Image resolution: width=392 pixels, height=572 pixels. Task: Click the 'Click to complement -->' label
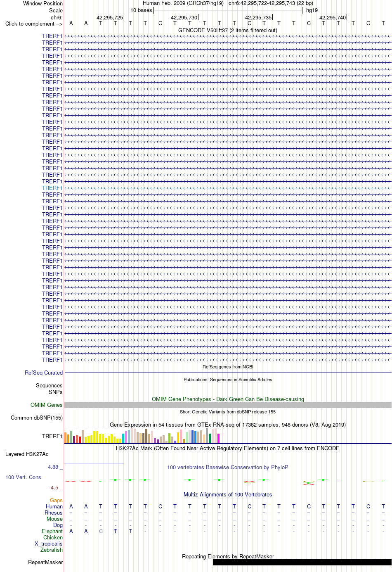34,24
